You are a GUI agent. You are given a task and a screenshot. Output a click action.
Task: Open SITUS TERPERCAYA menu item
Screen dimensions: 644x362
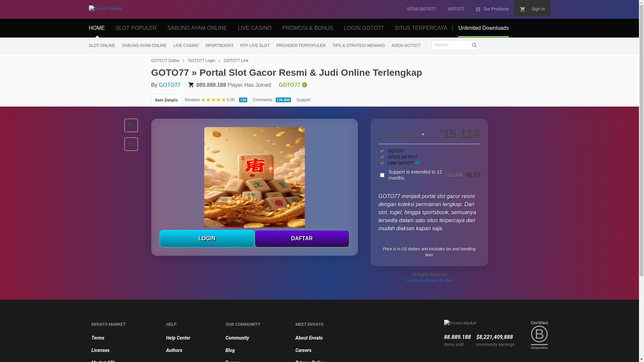(421, 28)
